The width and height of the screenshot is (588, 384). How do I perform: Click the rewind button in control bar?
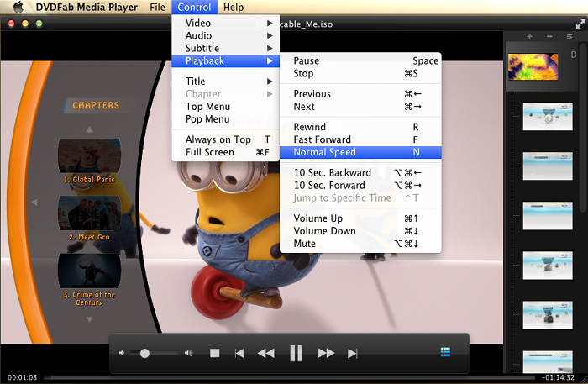pos(266,353)
